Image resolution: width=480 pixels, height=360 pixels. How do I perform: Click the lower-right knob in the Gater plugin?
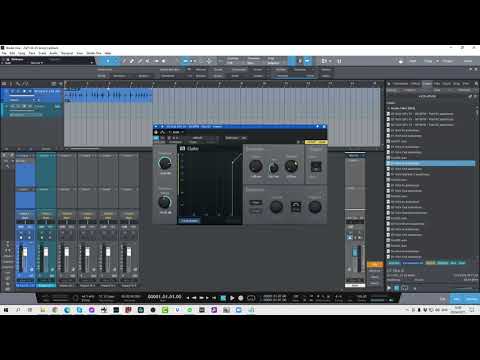point(315,207)
